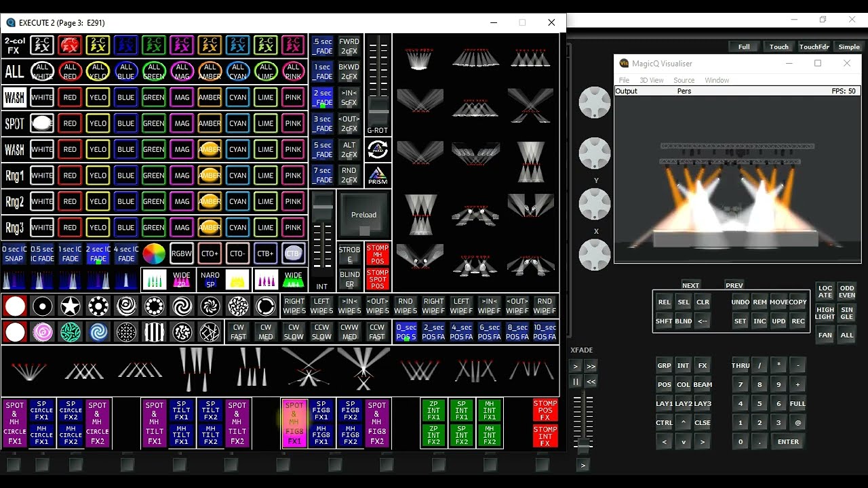This screenshot has width=868, height=488.
Task: Switch to the TouchFdr layout tab
Action: point(814,47)
